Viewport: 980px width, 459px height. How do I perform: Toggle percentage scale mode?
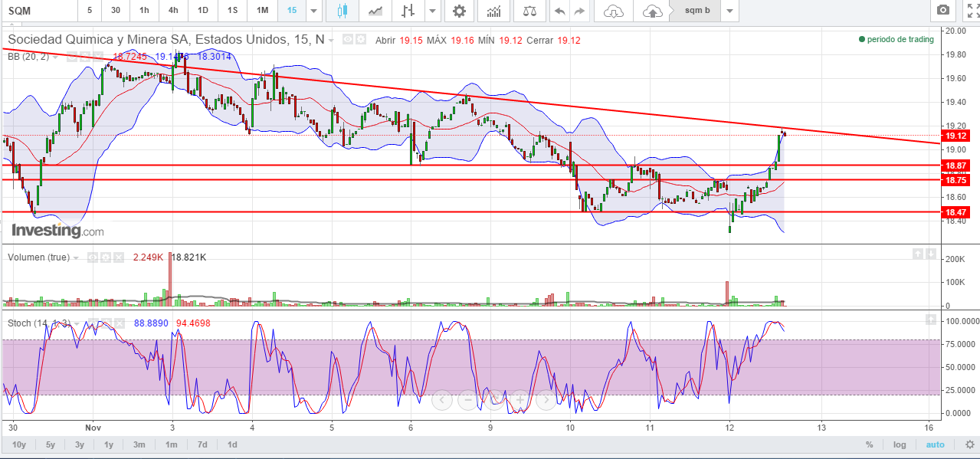[869, 444]
